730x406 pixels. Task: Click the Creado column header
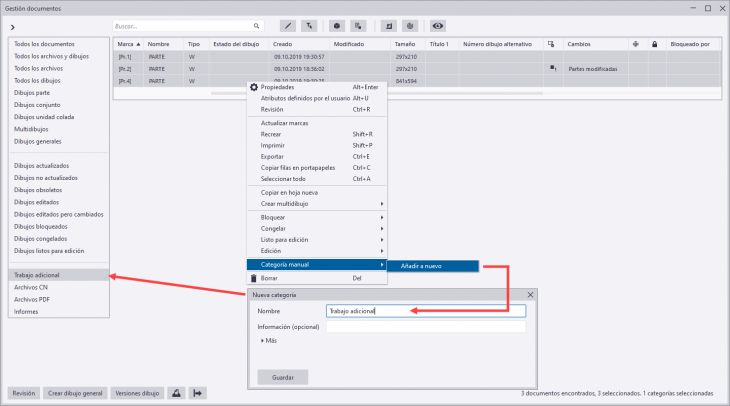point(299,44)
